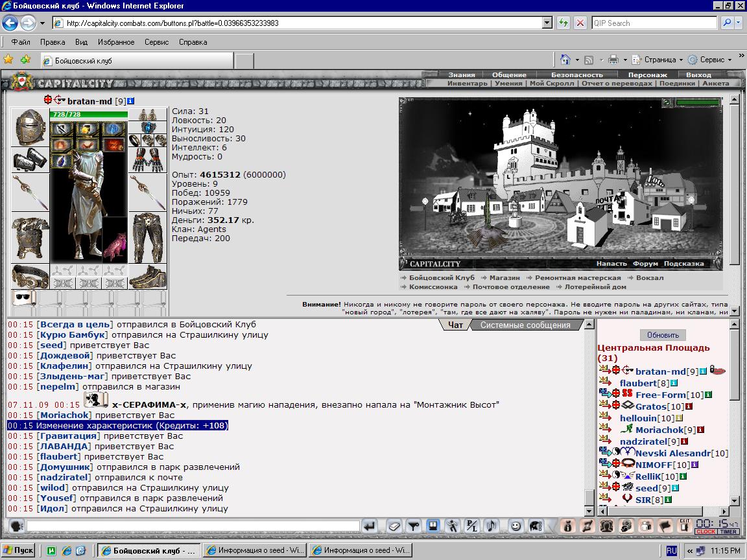The image size is (747, 560).
Task: Click the speaking head icon left of chat input
Action: click(x=17, y=526)
